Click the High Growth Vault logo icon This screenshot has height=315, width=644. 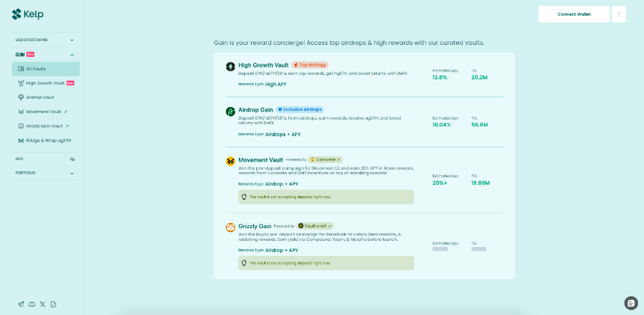pos(231,67)
